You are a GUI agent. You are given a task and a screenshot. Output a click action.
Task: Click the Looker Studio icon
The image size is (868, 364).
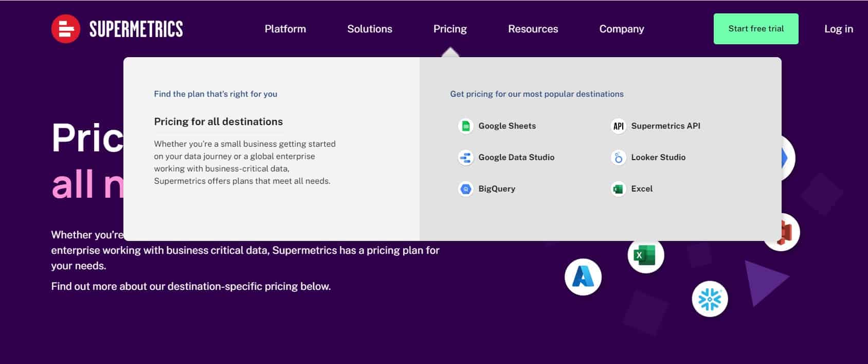(x=619, y=158)
